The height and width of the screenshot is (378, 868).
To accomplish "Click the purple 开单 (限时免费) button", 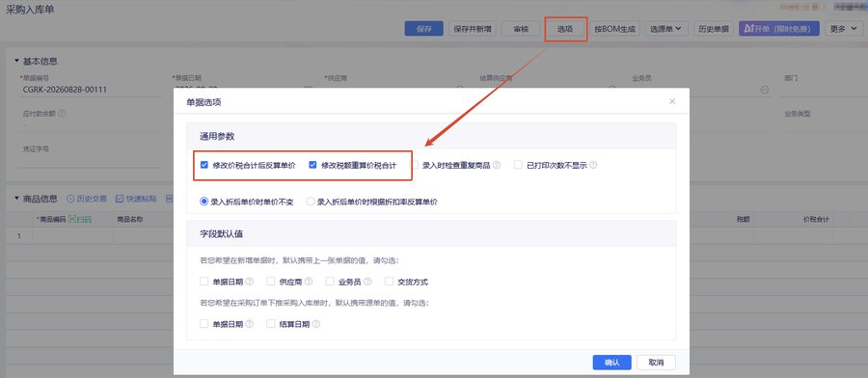I will coord(779,29).
